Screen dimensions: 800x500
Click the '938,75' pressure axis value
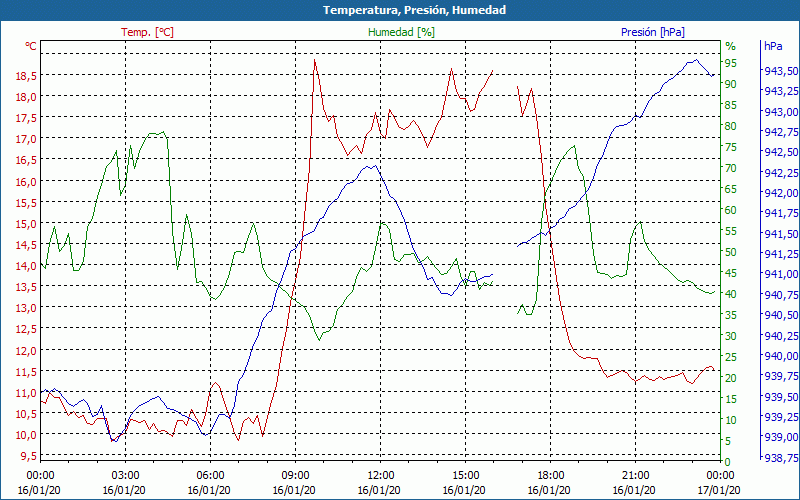(781, 458)
